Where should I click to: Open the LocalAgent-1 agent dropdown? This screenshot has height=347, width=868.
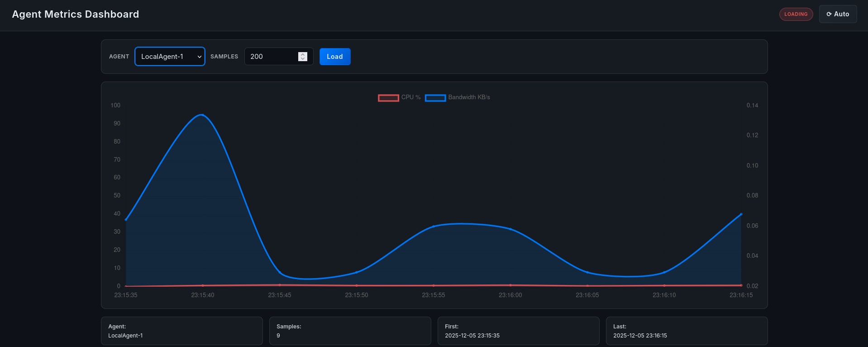point(170,57)
